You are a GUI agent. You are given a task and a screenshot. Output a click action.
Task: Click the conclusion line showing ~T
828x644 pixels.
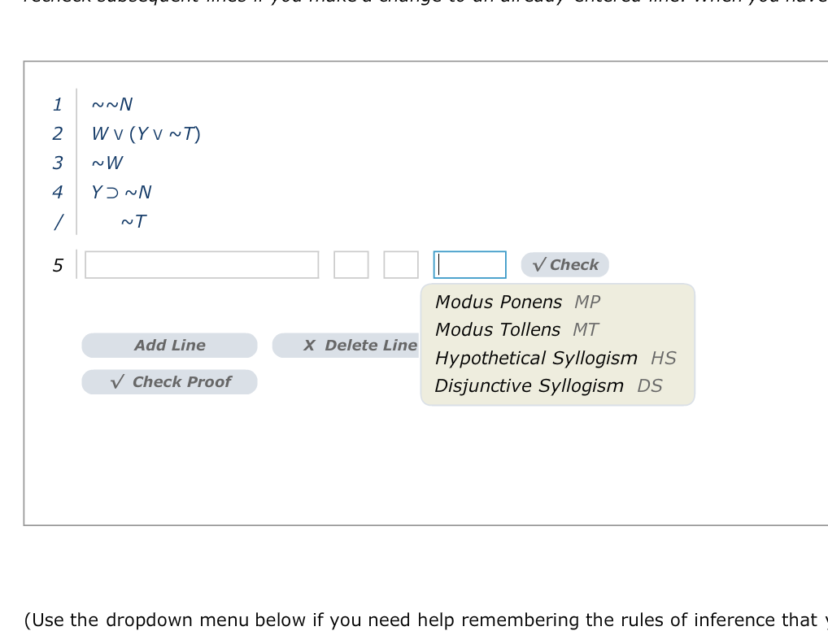[133, 221]
